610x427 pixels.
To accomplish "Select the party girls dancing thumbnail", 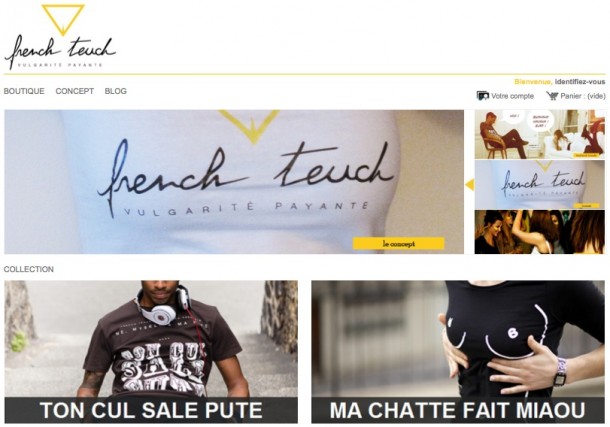I will 540,232.
